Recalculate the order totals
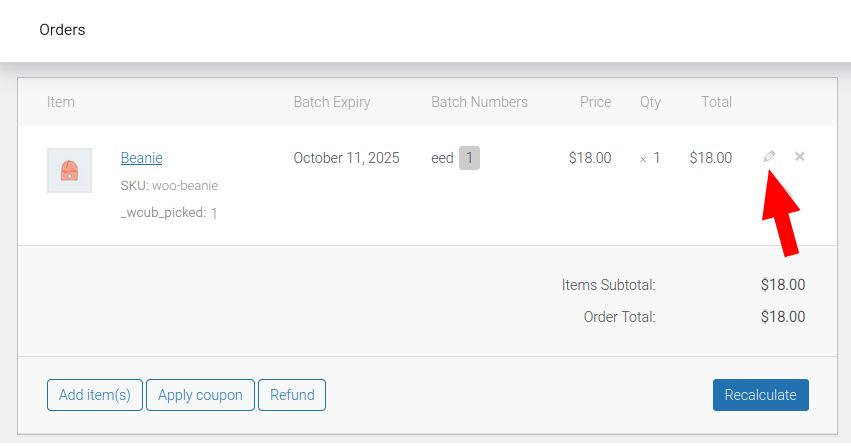Image resolution: width=851 pixels, height=446 pixels. click(x=760, y=395)
